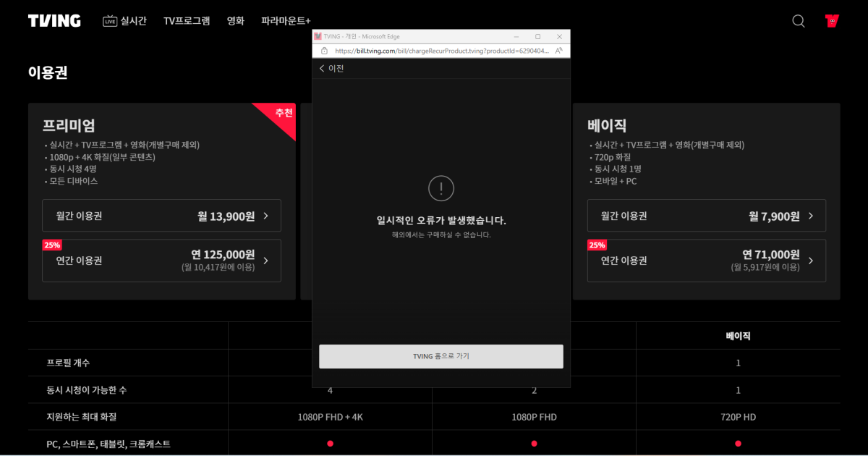Viewport: 868px width, 456px height.
Task: Click the 25% badge on the basic yearly plan
Action: coord(597,245)
